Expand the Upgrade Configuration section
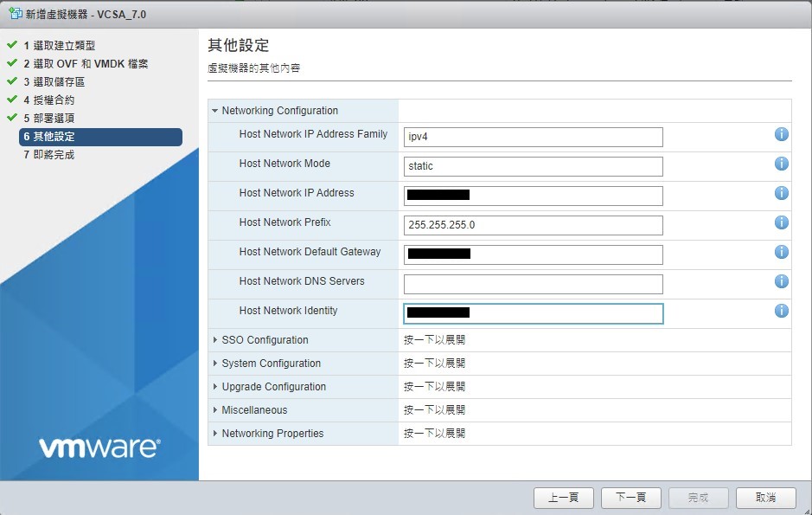Image resolution: width=812 pixels, height=515 pixels. click(215, 387)
